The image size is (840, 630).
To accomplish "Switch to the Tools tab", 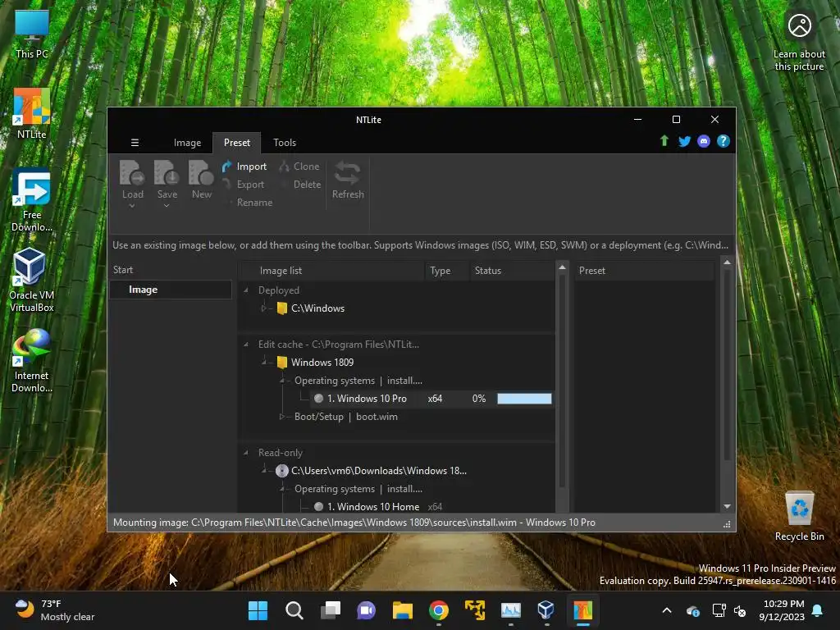I will [285, 143].
